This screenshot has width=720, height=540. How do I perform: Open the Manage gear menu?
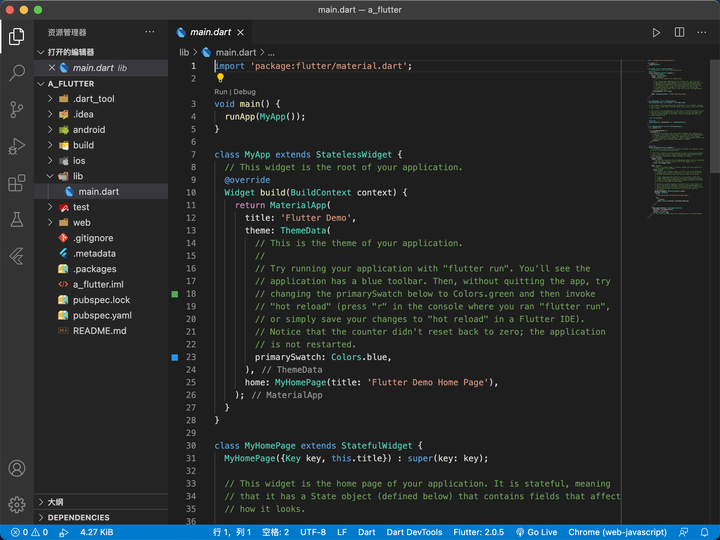[x=17, y=505]
